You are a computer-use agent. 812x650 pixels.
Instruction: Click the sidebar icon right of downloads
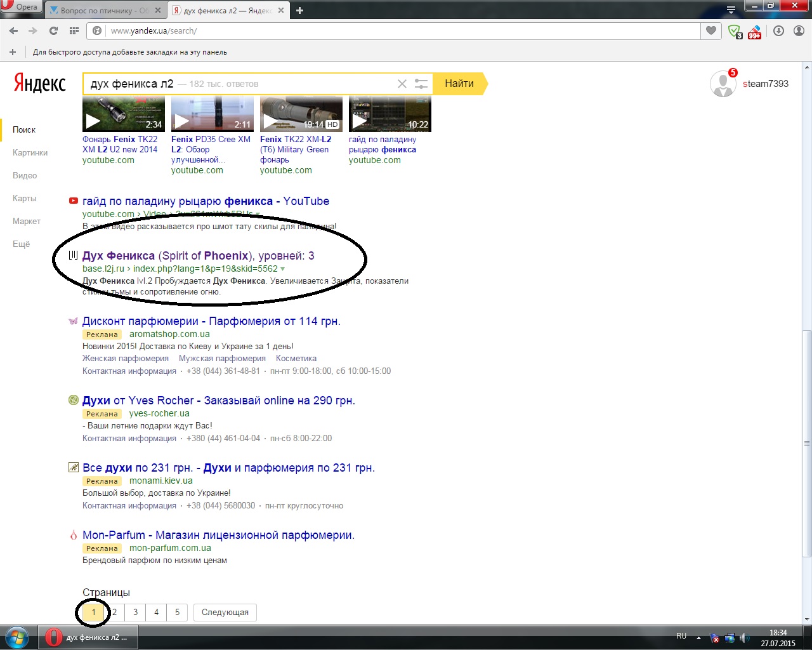(x=799, y=30)
